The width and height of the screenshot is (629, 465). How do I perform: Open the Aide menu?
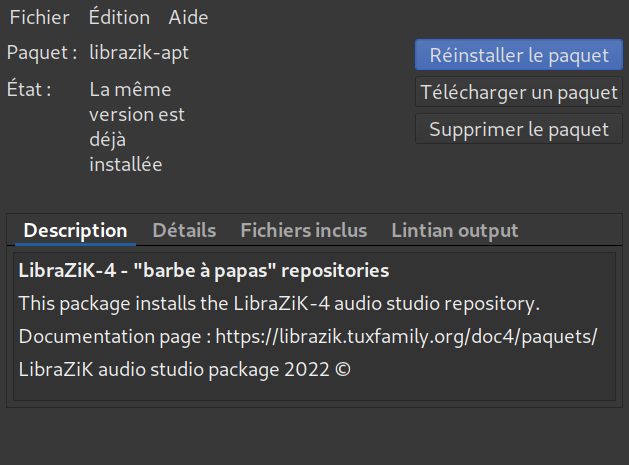[188, 18]
